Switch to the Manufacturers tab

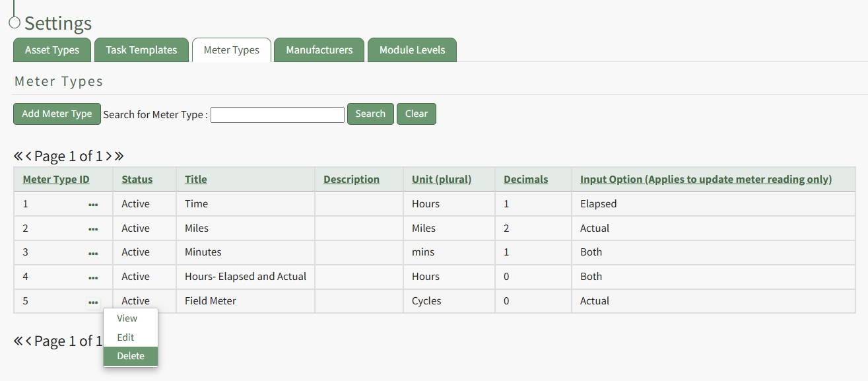point(319,50)
